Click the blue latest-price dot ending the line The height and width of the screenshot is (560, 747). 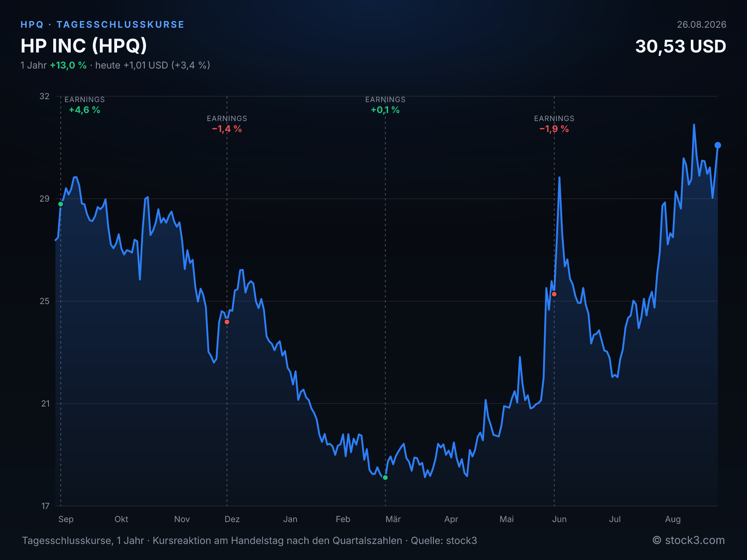pos(717,145)
